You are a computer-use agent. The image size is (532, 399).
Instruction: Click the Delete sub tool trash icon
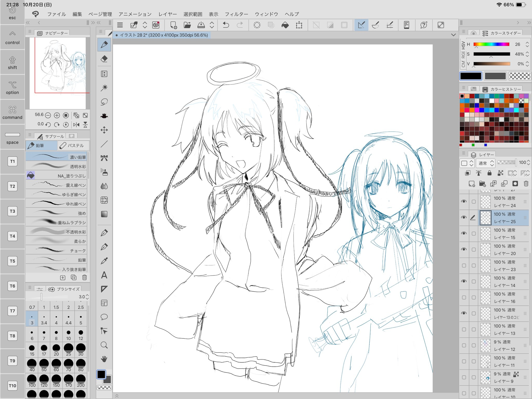tap(84, 277)
